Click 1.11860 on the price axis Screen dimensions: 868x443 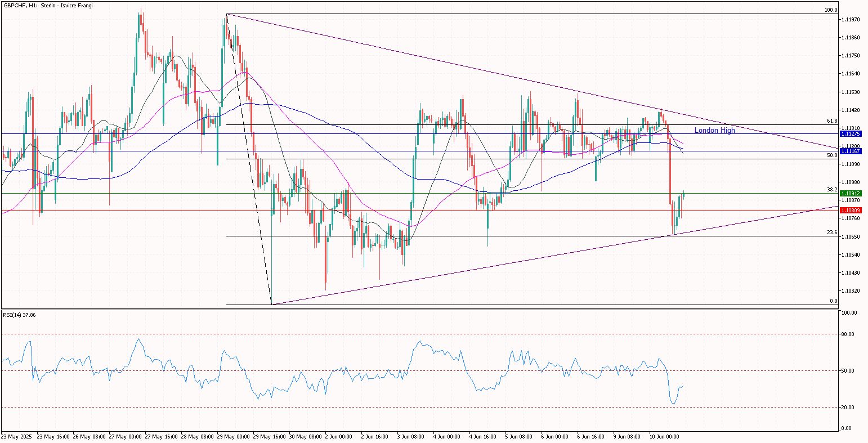pos(852,38)
